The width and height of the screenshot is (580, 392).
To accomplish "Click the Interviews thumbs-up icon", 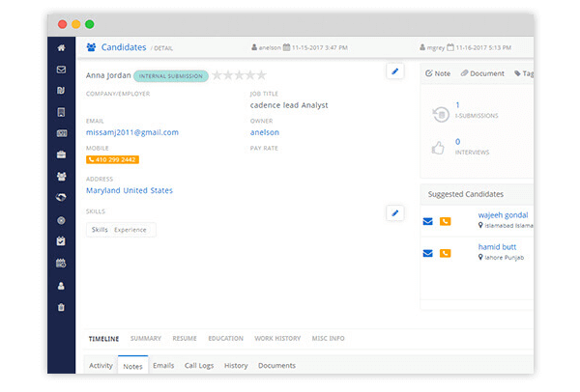I will point(438,148).
